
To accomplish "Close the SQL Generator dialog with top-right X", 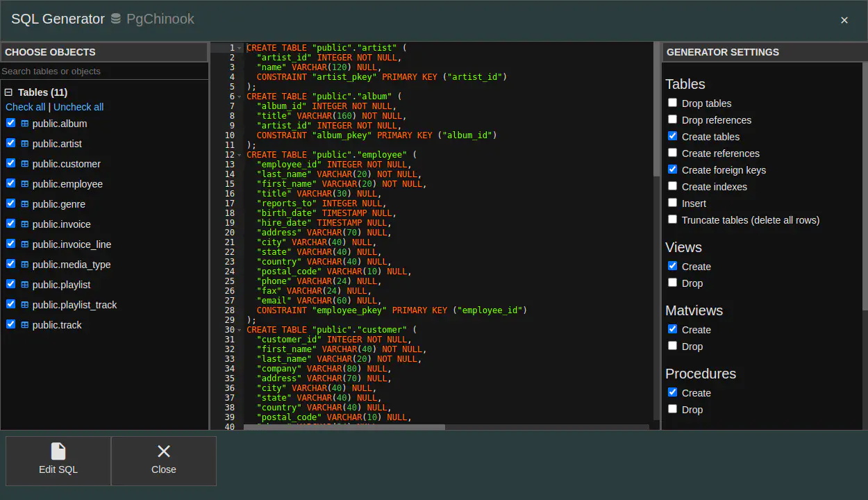I will 844,20.
